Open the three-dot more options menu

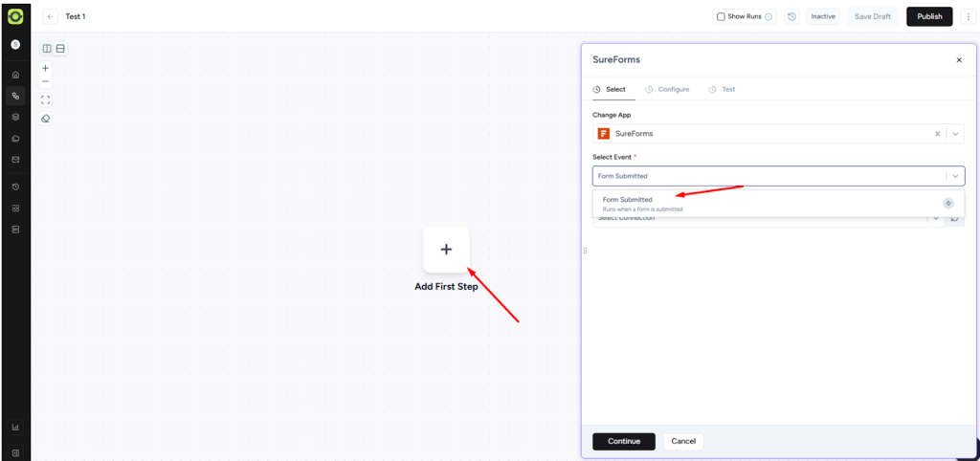968,16
